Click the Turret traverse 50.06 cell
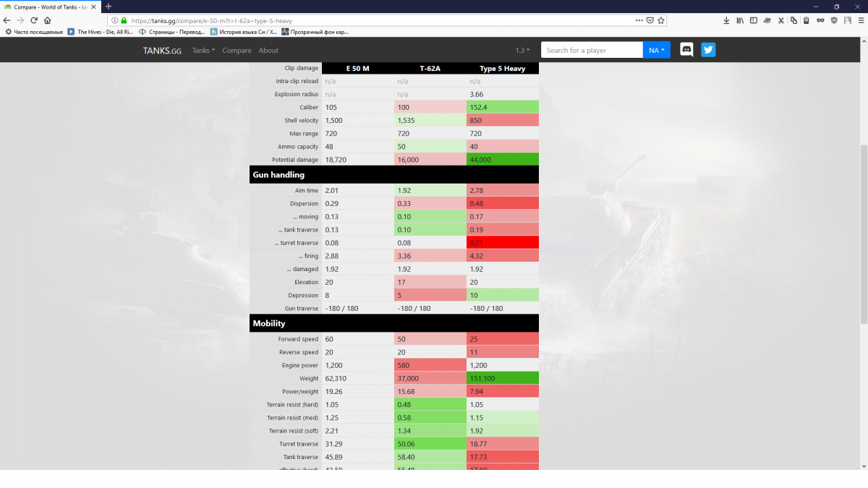Viewport: 868px width, 488px height. (430, 443)
